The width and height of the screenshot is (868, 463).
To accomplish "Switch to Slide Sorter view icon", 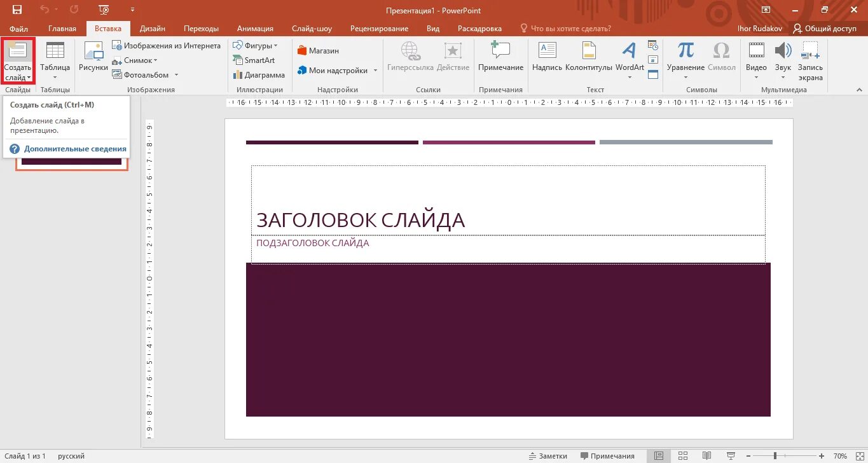I will click(682, 456).
